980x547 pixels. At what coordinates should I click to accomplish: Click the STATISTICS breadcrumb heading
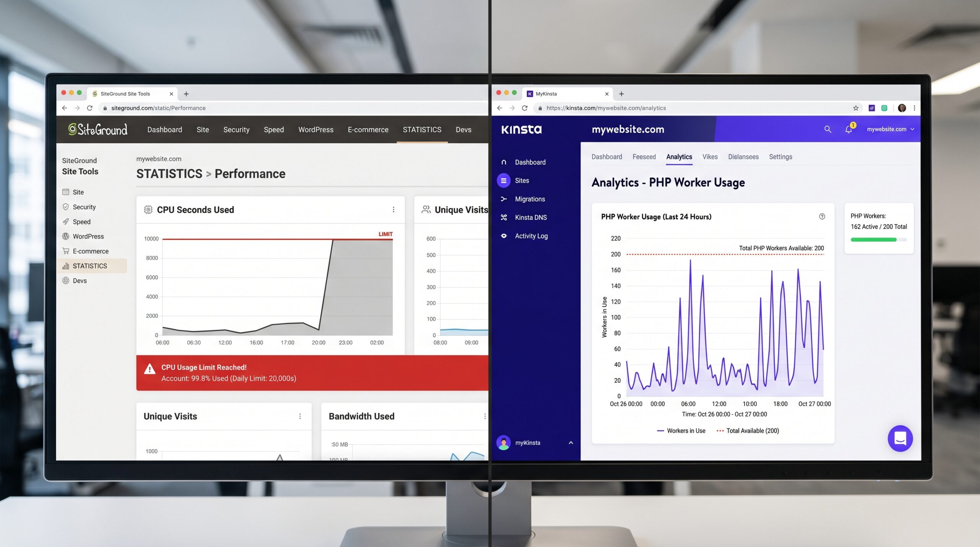[x=169, y=174]
